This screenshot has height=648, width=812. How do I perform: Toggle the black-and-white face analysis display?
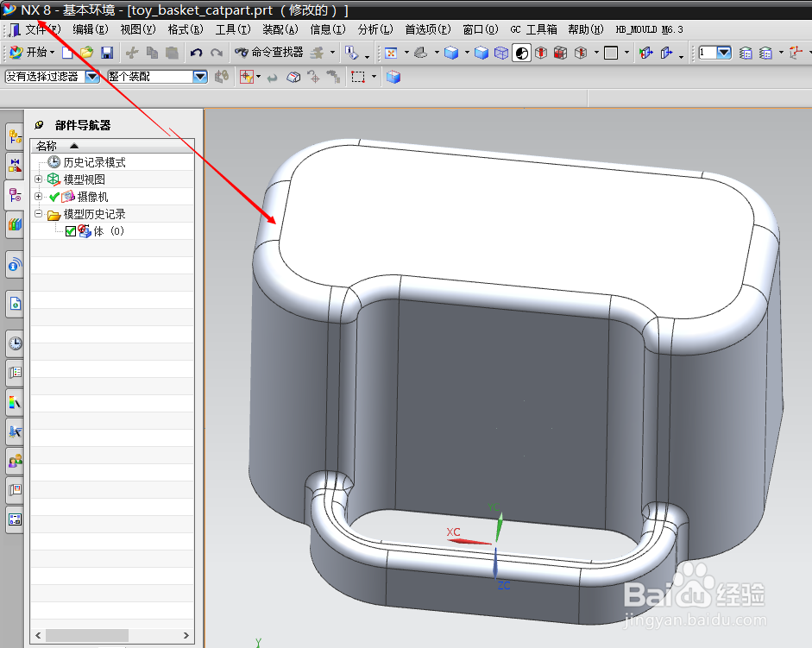521,53
